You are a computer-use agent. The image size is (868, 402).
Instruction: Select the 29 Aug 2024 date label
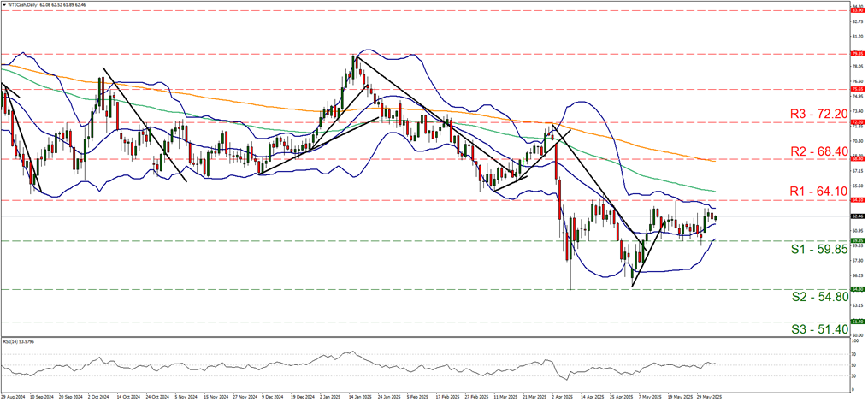(x=14, y=398)
